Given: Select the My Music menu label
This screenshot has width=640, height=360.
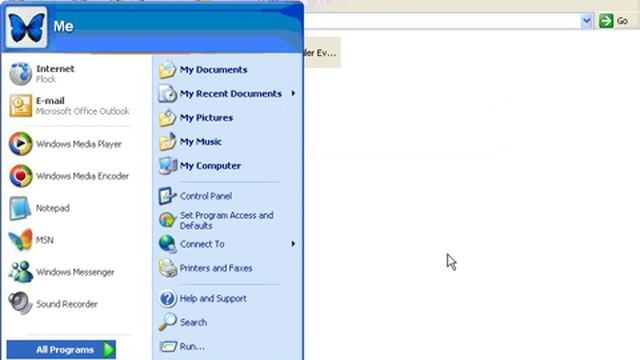Looking at the screenshot, I should [200, 142].
